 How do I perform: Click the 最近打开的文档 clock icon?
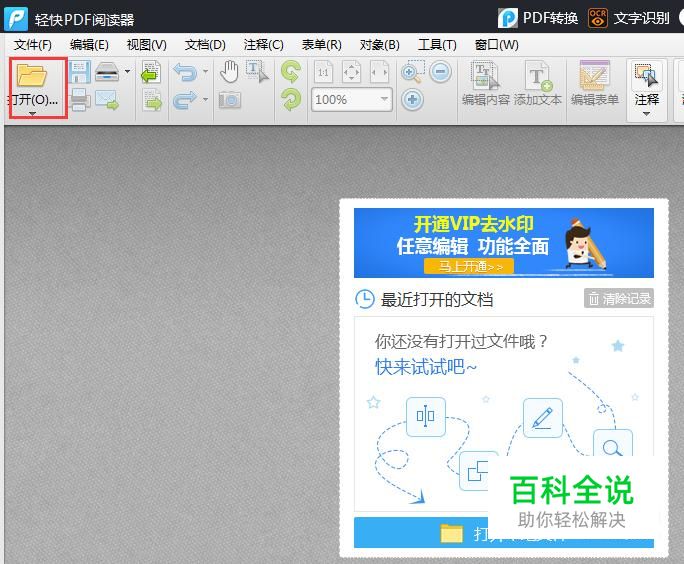click(x=365, y=299)
